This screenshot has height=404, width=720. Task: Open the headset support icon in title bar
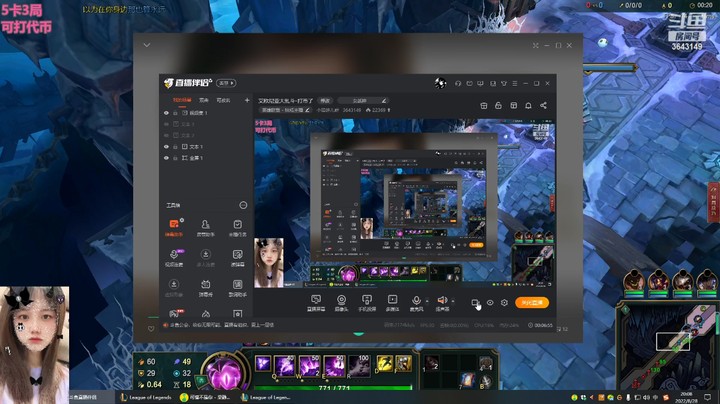(458, 84)
